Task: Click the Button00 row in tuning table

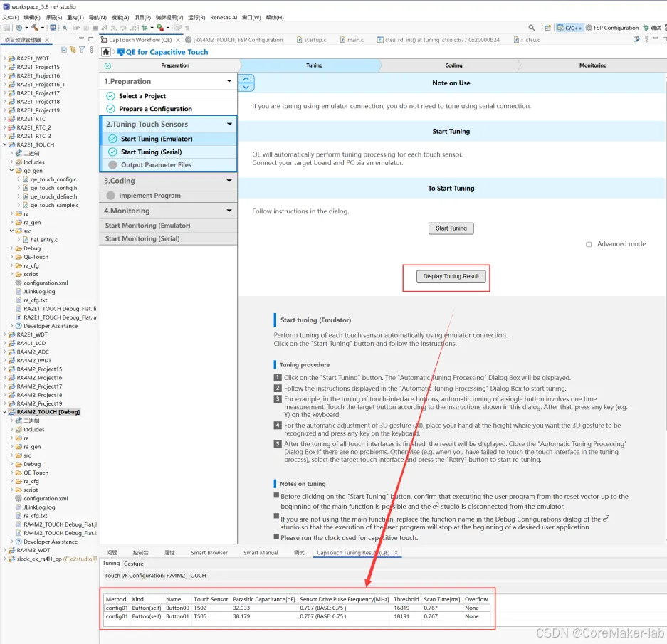Action: click(x=297, y=608)
